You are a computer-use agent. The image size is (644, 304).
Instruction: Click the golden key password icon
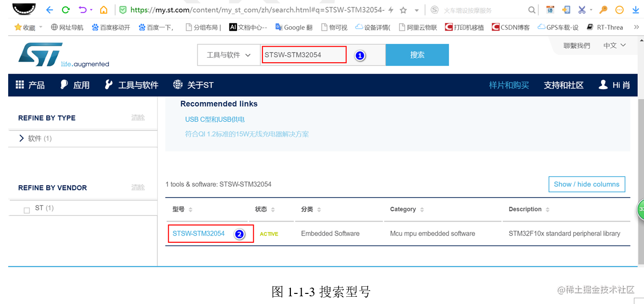(604, 10)
